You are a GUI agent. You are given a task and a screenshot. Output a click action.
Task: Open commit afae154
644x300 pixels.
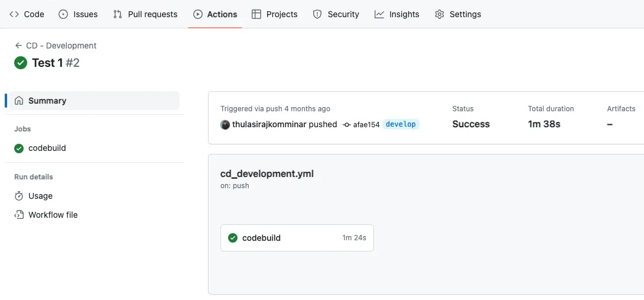[x=366, y=125]
